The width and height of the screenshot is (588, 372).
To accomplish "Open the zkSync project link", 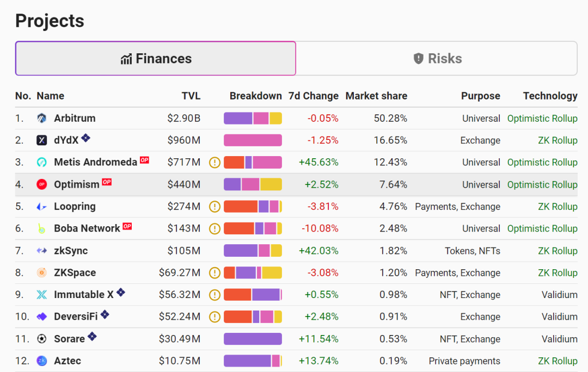I will point(71,251).
